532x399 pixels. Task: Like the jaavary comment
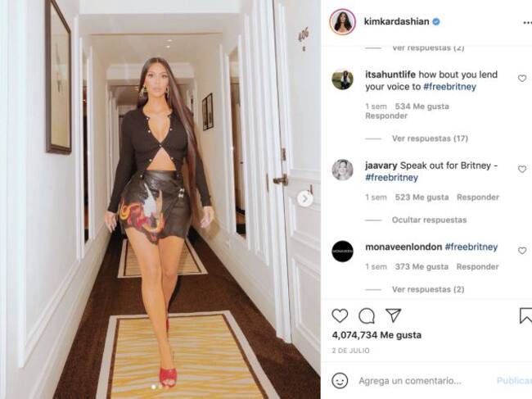522,169
